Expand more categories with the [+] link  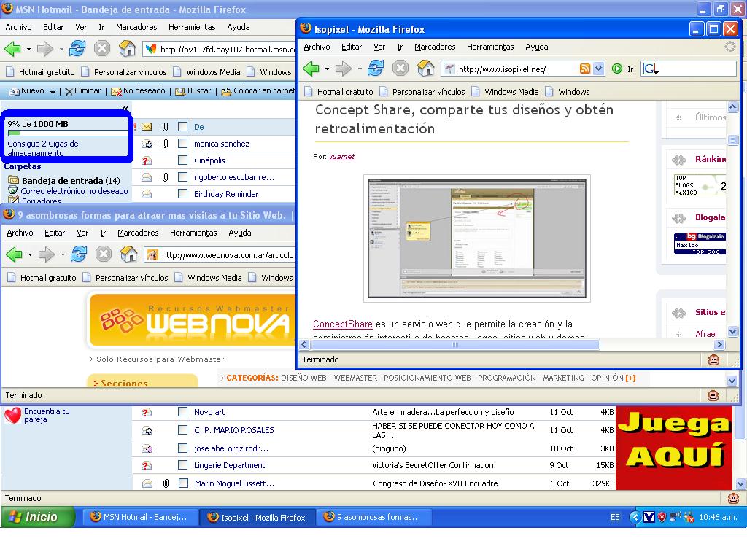tap(631, 378)
